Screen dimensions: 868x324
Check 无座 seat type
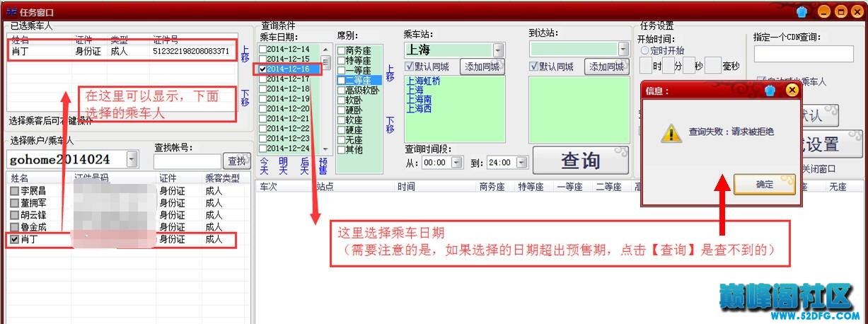click(x=341, y=140)
